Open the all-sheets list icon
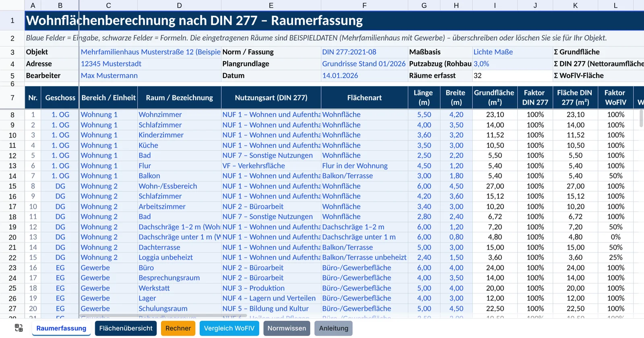Viewport: 644px width, 338px height. [19, 328]
